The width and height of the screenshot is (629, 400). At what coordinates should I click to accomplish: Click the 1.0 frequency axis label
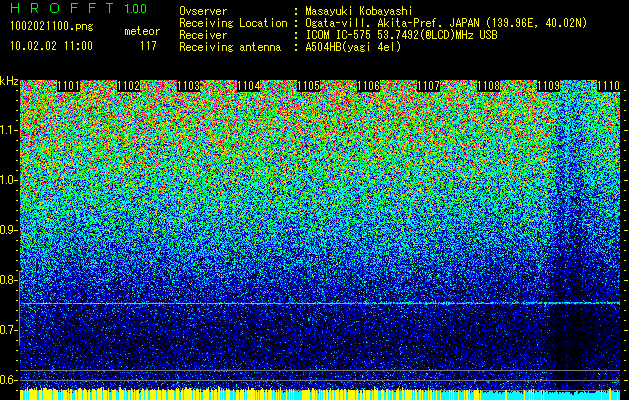click(x=9, y=180)
